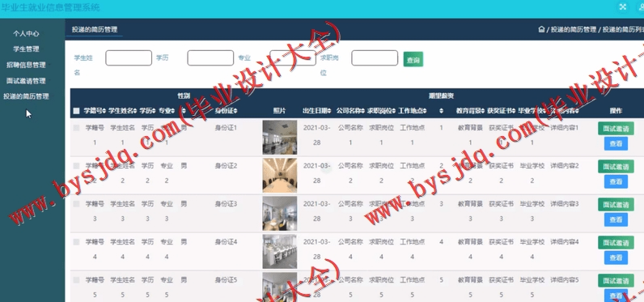Sort table by 求职岗位 column header
The width and height of the screenshot is (644, 302).
coord(382,111)
